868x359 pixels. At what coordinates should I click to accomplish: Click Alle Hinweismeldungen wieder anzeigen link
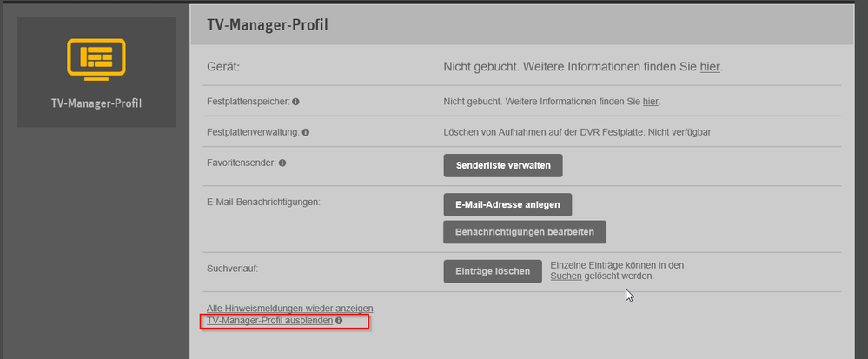point(290,308)
